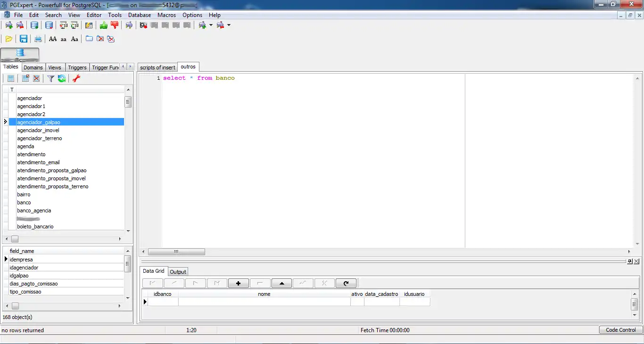Click the close tab icon with single red X
The image size is (644, 344).
pos(100,39)
